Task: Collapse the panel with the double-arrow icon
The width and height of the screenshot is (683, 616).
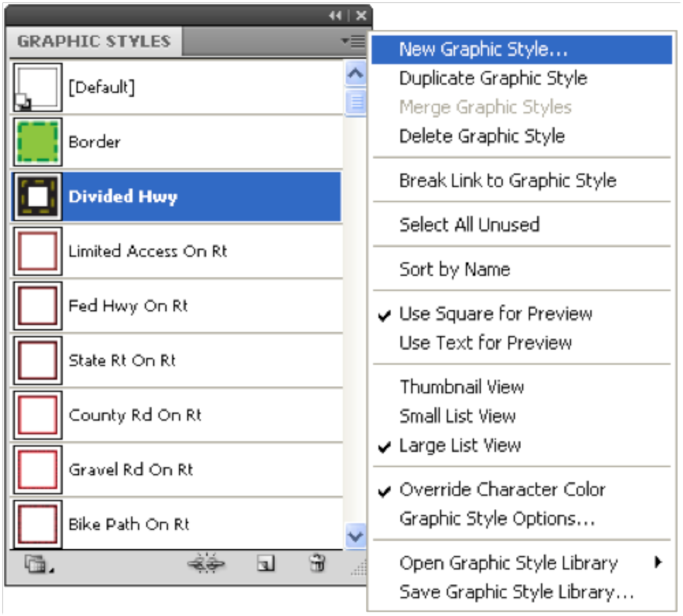Action: (335, 15)
